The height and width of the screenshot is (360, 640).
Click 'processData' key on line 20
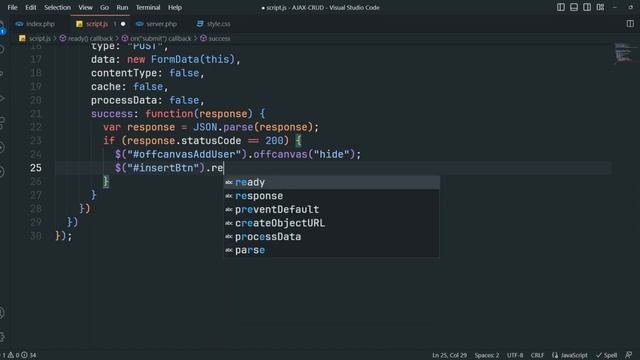(x=124, y=100)
